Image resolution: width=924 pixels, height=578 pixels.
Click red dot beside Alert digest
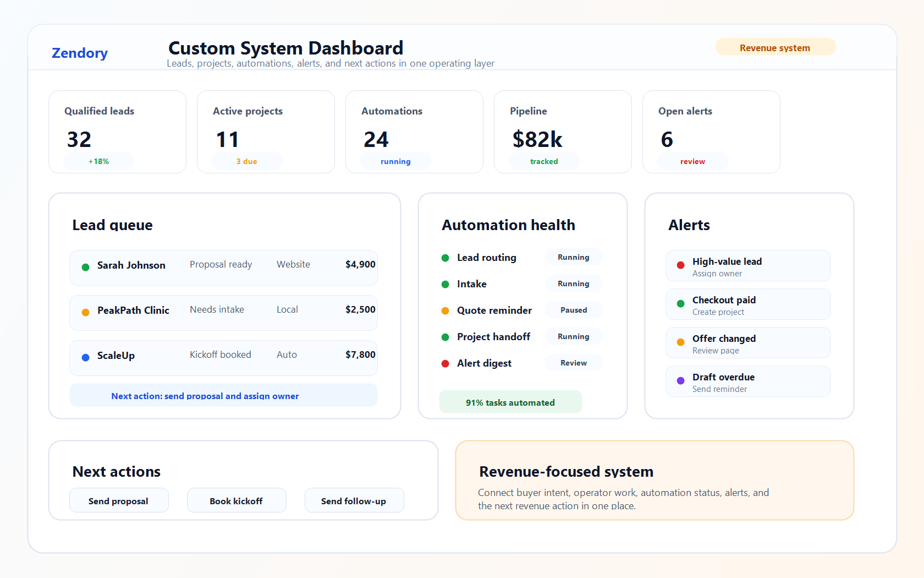[445, 363]
